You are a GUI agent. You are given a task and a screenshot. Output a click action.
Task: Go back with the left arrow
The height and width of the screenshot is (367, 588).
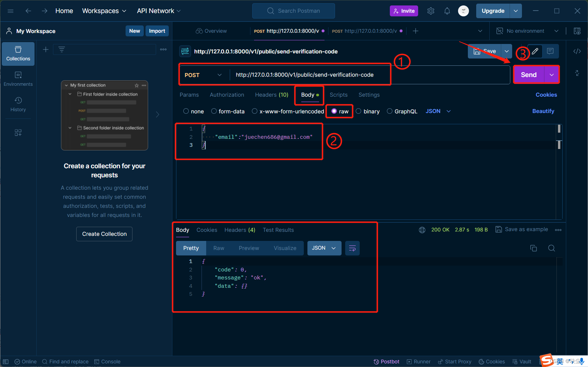click(28, 11)
